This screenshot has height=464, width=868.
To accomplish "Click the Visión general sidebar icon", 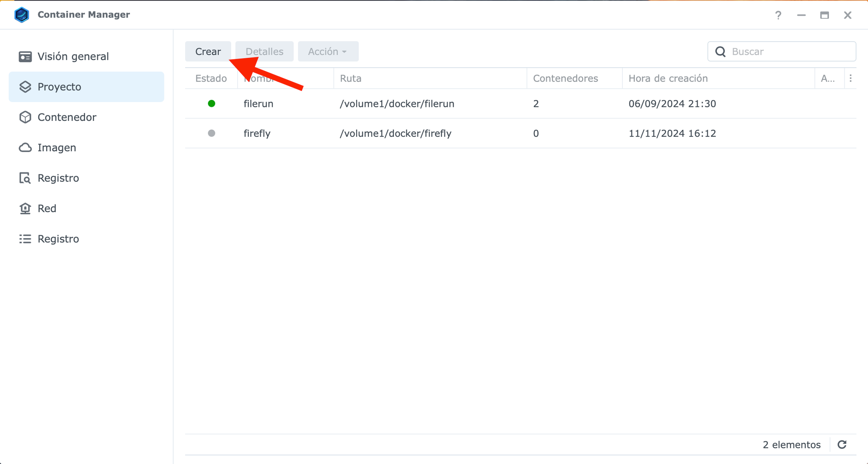I will [25, 57].
